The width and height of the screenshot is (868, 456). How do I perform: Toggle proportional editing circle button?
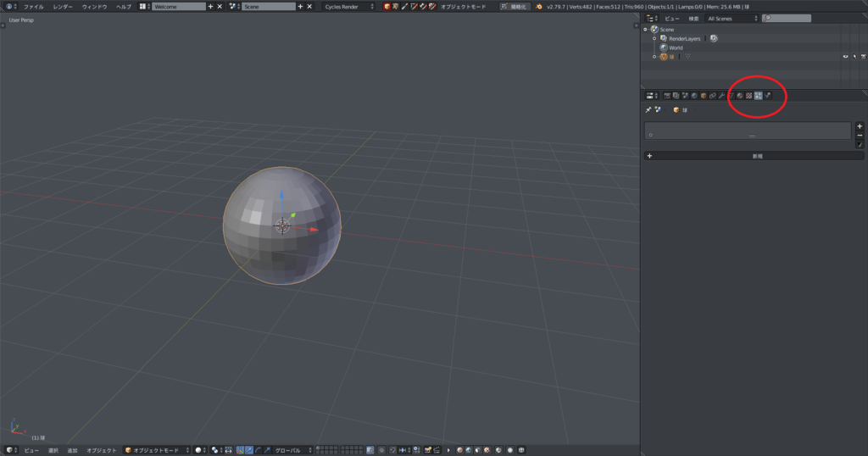click(x=381, y=450)
